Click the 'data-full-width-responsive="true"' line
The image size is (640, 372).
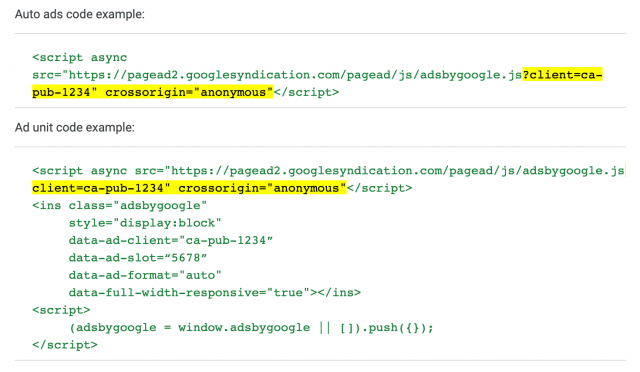[x=215, y=293]
